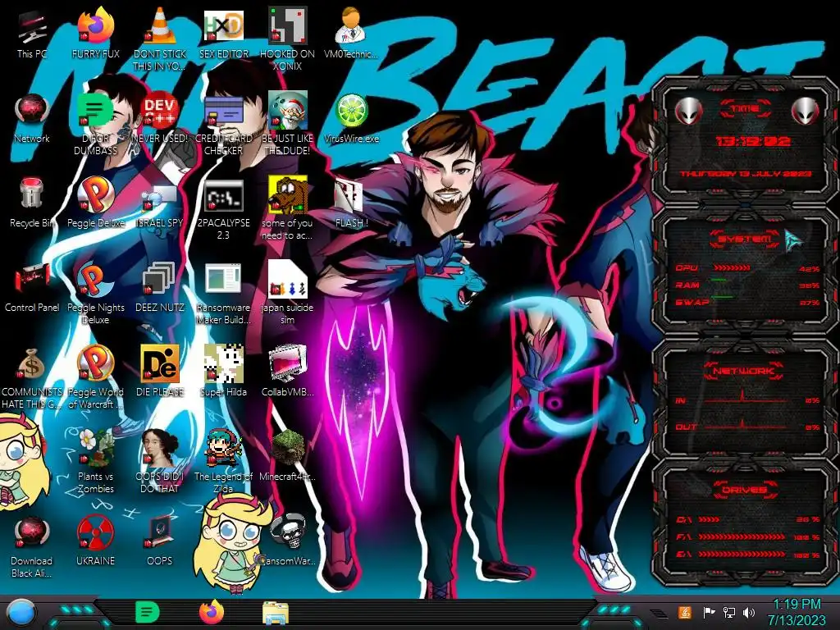Open the VLC cone shortcut icon
Viewport: 840px width, 630px height.
pyautogui.click(x=160, y=39)
